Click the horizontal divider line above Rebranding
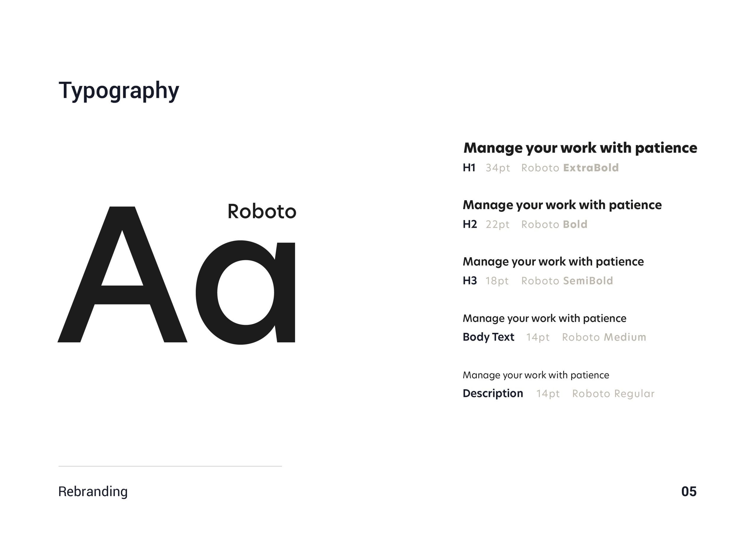 tap(170, 466)
